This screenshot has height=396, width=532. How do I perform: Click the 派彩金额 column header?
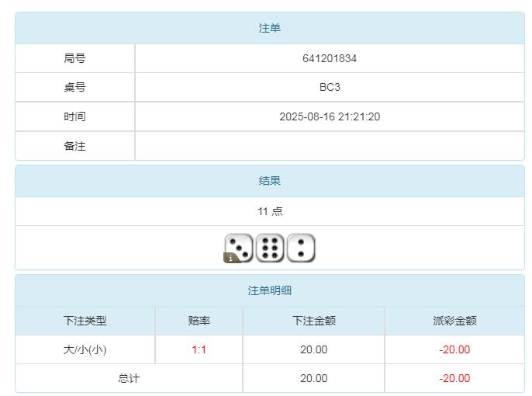(x=454, y=321)
